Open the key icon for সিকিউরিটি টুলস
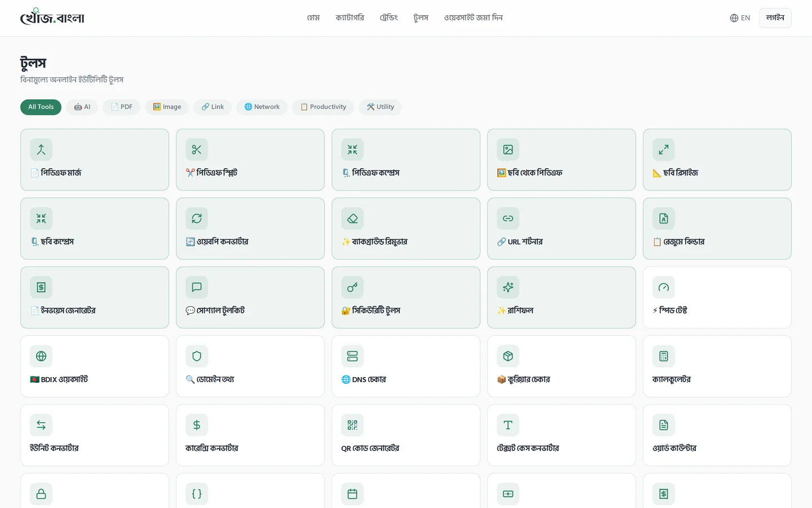Screen dimensions: 812x508 pos(352,287)
